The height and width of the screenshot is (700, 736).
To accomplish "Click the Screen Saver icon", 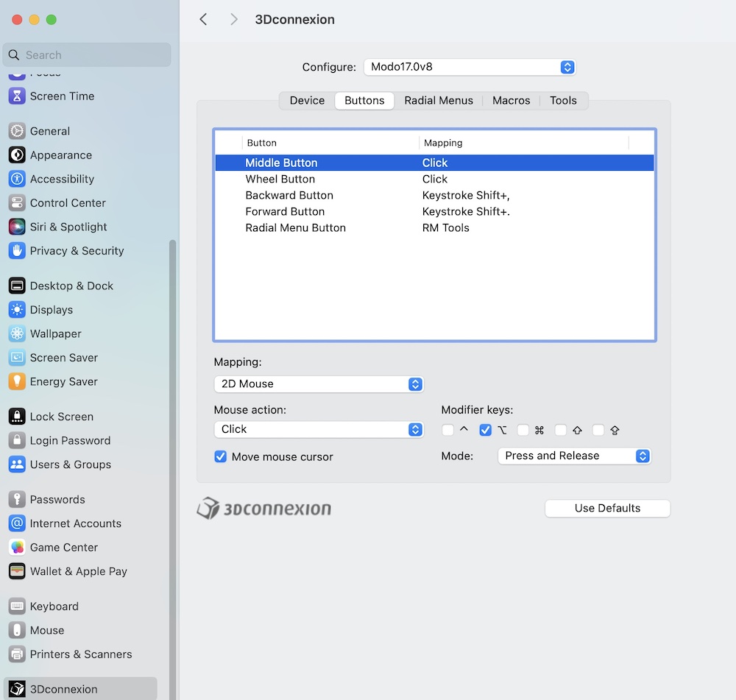I will coord(17,357).
